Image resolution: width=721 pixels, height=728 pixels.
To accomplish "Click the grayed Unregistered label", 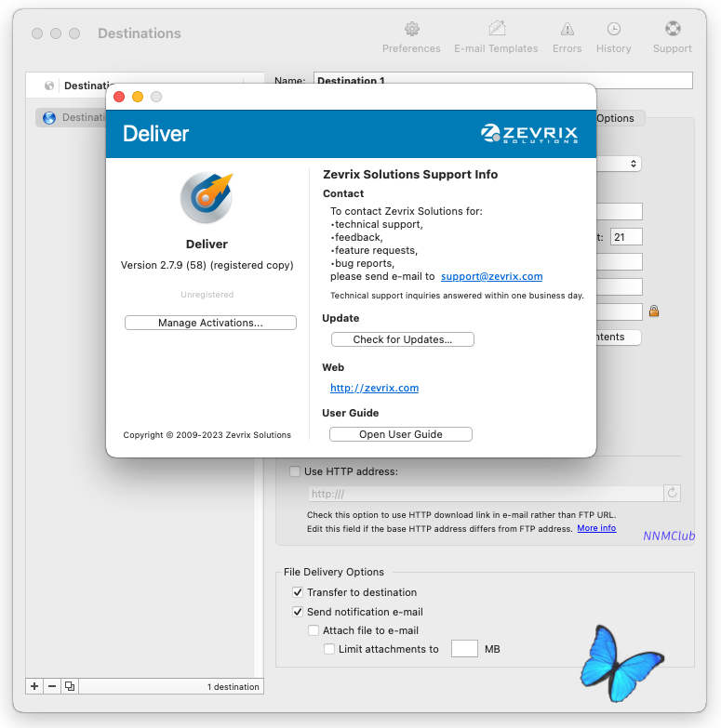I will tap(207, 295).
